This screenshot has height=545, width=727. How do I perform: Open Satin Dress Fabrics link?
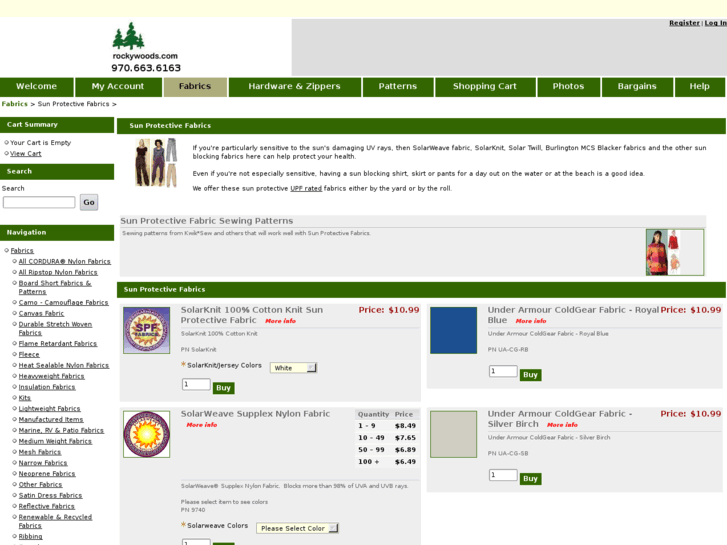click(51, 495)
